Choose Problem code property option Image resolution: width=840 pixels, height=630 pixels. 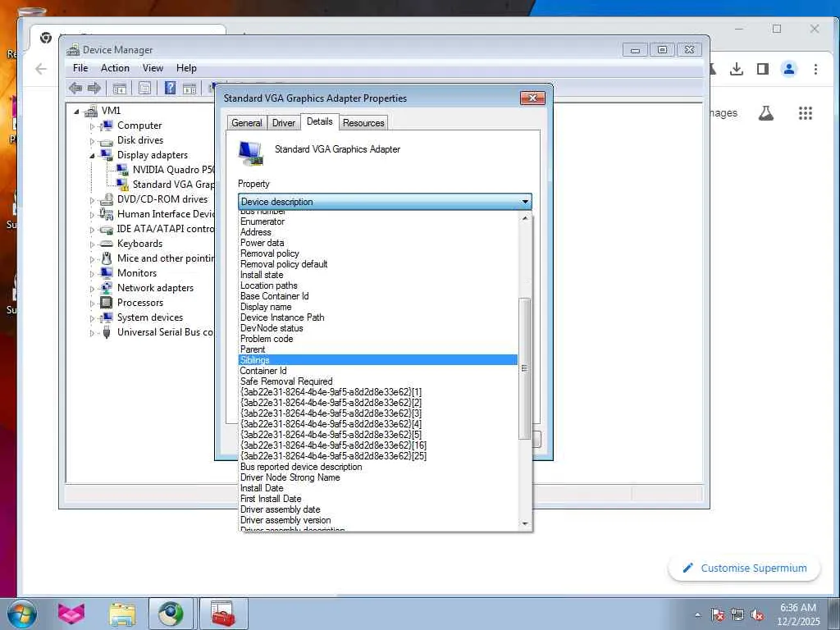point(377,339)
